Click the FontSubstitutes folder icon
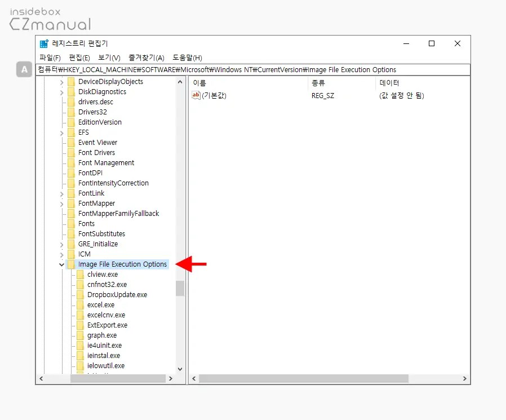The width and height of the screenshot is (506, 420). 72,234
